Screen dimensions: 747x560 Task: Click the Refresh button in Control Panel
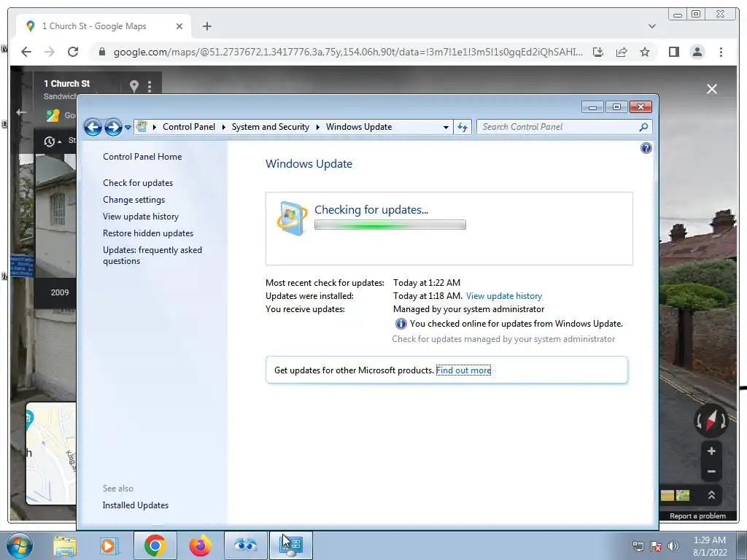point(462,127)
